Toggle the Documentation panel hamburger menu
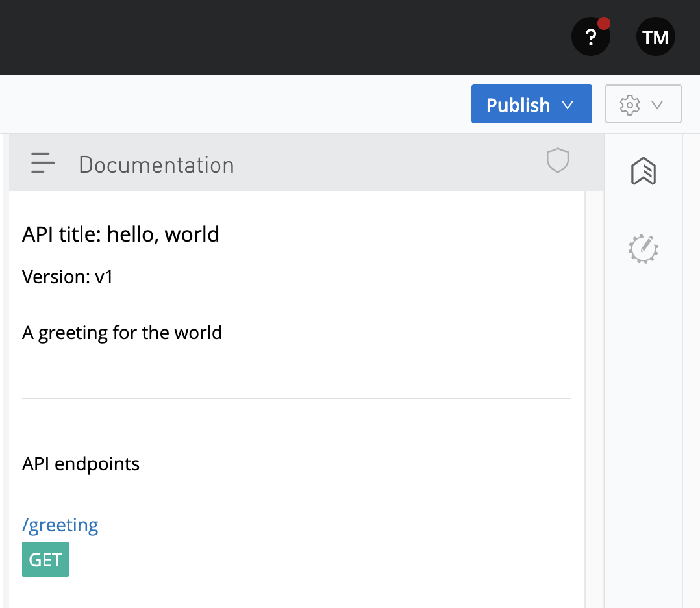The image size is (700, 608). (x=43, y=163)
